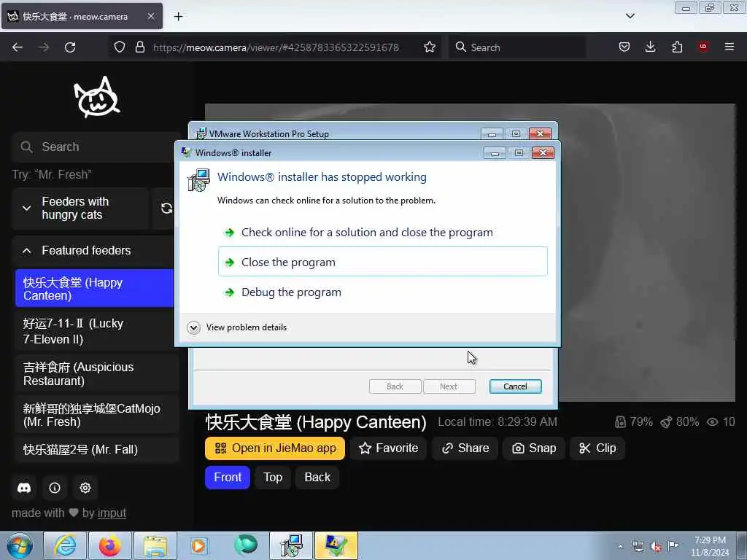Click the meow.camera URL address bar
Image resolution: width=747 pixels, height=560 pixels.
click(275, 47)
